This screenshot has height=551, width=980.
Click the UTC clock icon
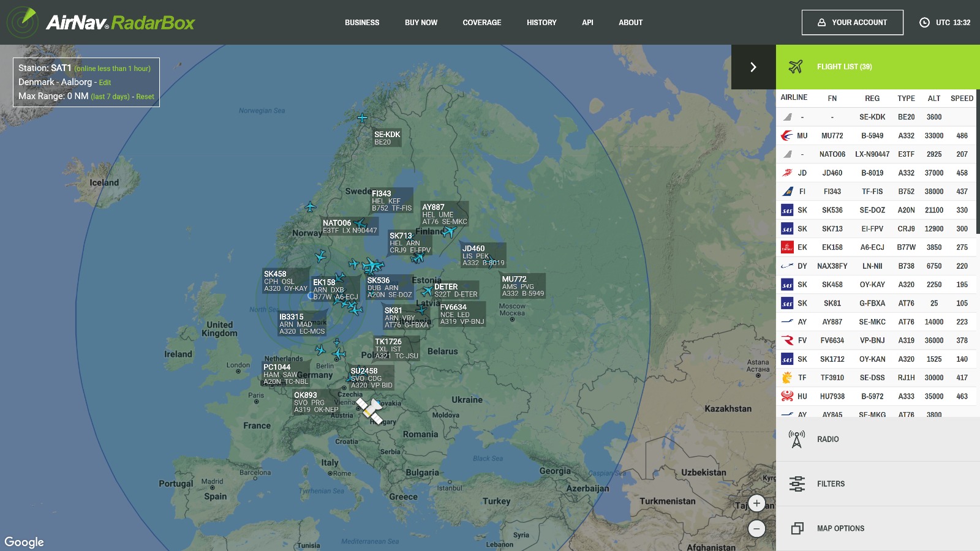click(x=924, y=23)
